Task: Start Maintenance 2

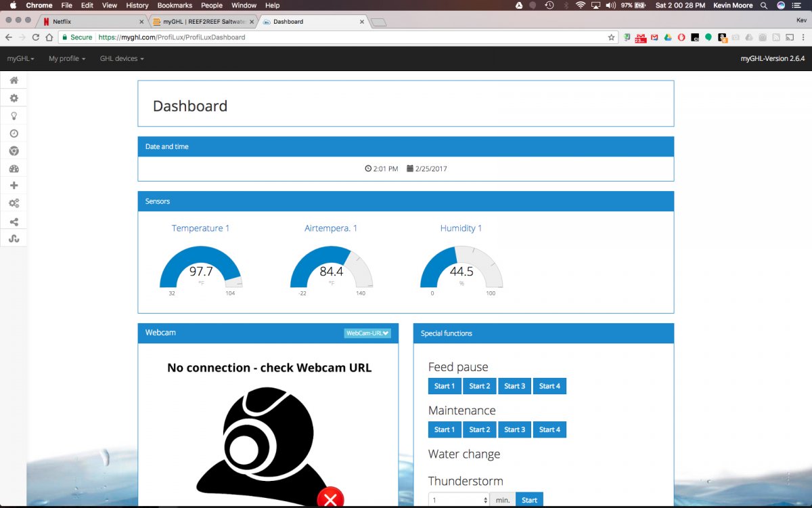Action: click(480, 429)
